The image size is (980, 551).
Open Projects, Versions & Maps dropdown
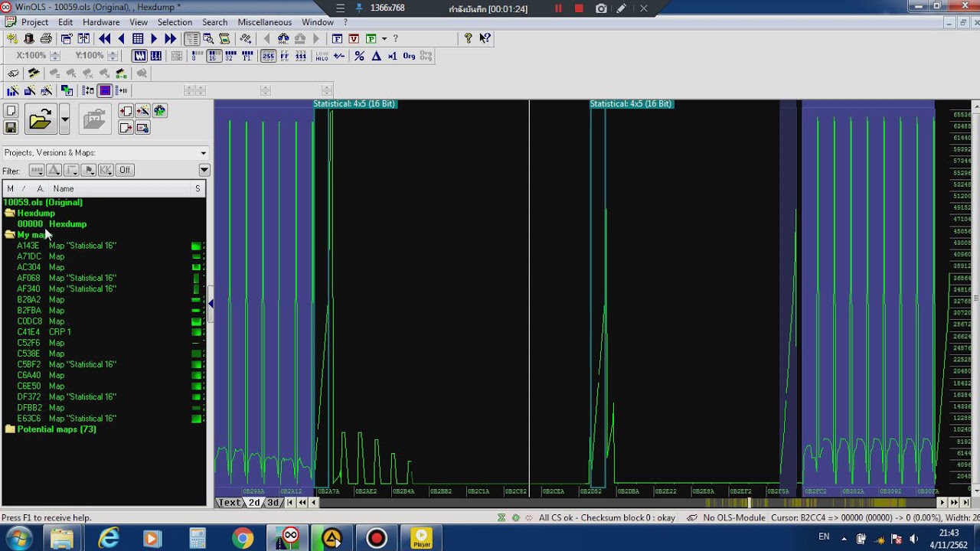click(x=203, y=153)
